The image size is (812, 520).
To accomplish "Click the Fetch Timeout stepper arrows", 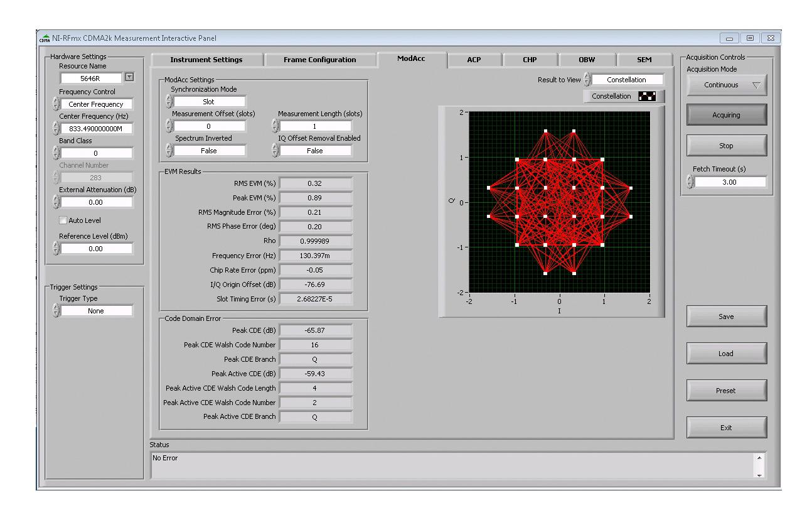I will pyautogui.click(x=690, y=182).
